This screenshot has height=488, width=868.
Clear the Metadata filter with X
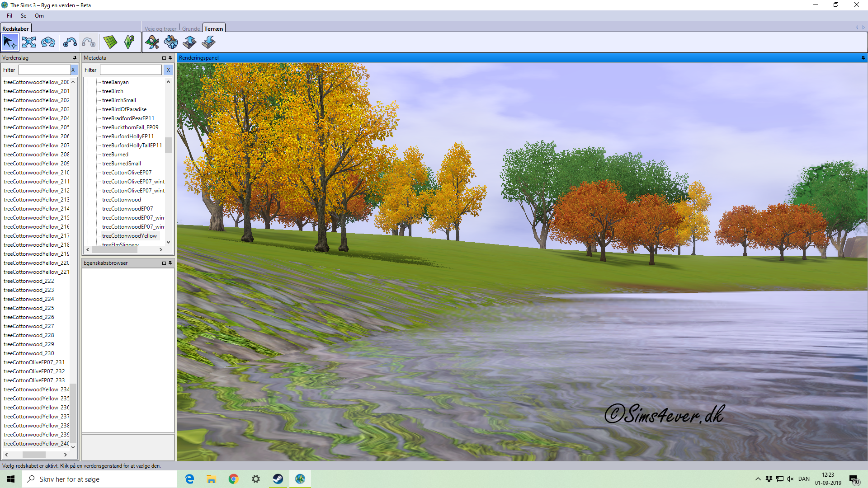168,70
